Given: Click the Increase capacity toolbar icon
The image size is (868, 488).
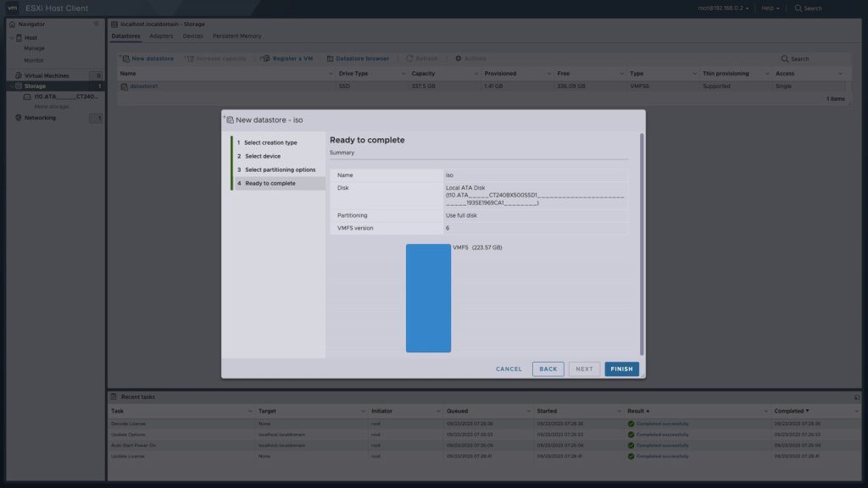Looking at the screenshot, I should click(x=190, y=58).
